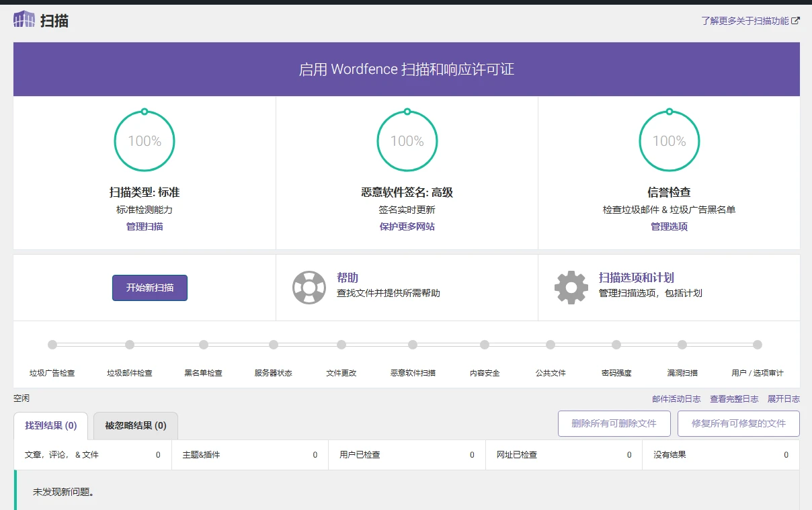Click 修复所有可修复的文件 button
Viewport: 812px width, 510px height.
coord(738,423)
